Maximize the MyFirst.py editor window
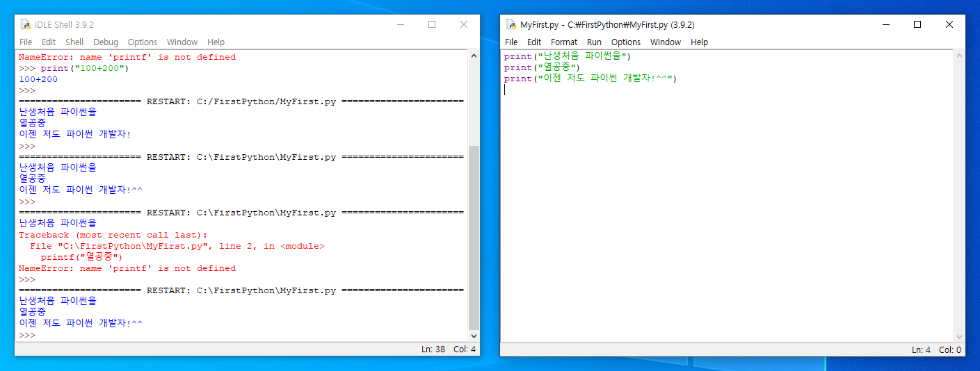Screen dimensions: 980x371 click(x=917, y=24)
